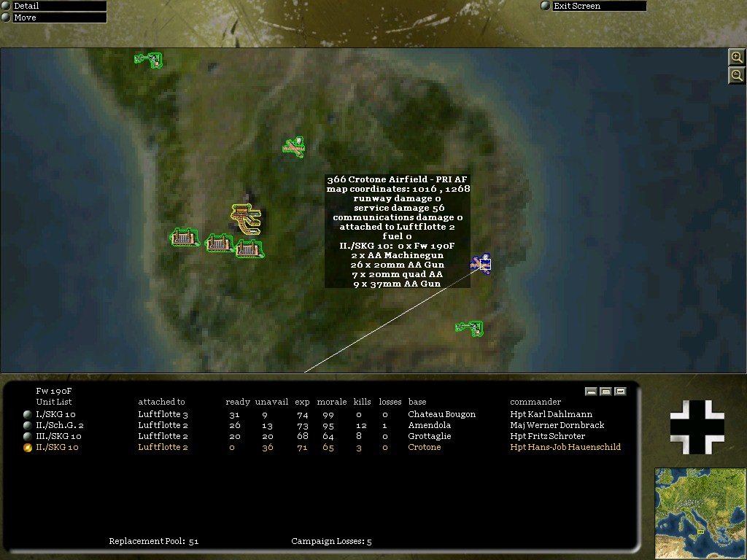Click the 'kills' column header
Image resolution: width=747 pixels, height=560 pixels.
(x=362, y=402)
